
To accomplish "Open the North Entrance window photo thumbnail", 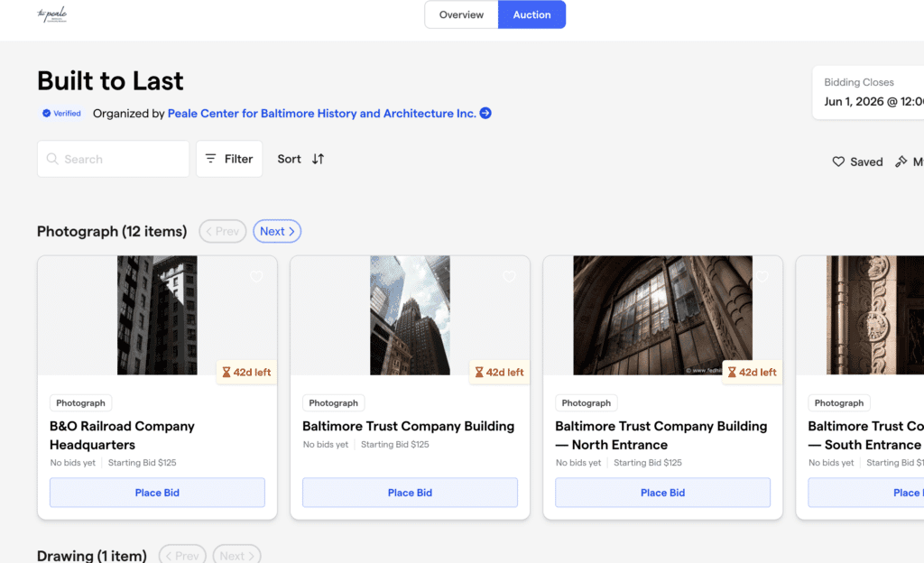I will point(663,315).
